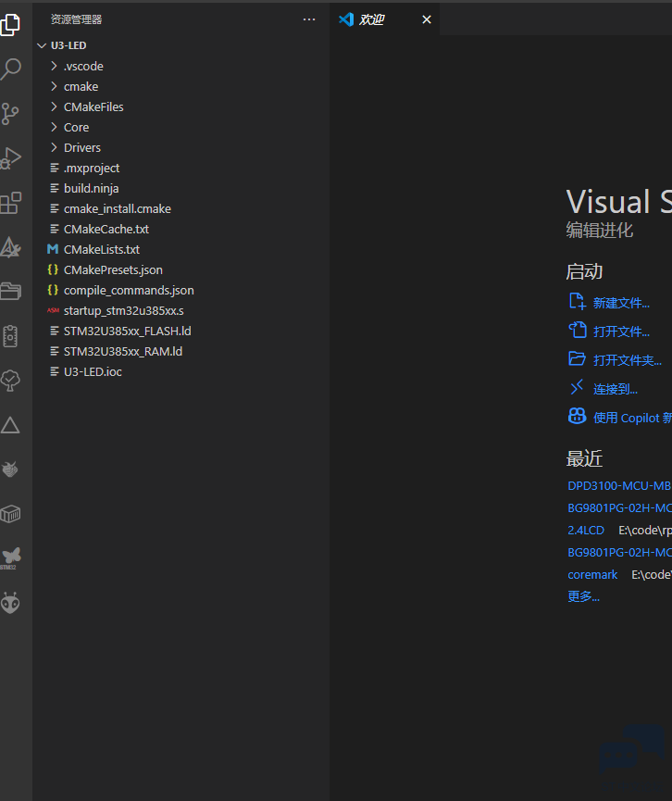Open compile_commands.json file
Viewport: 672px width, 801px height.
(x=180, y=290)
